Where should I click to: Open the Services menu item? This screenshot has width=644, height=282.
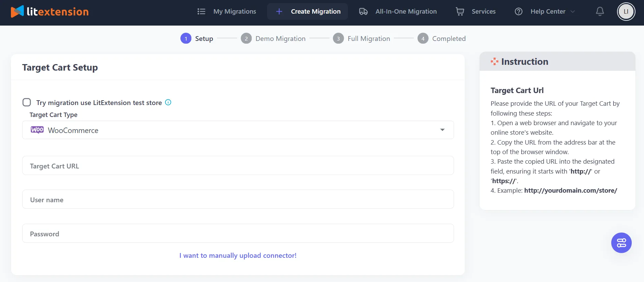[484, 12]
